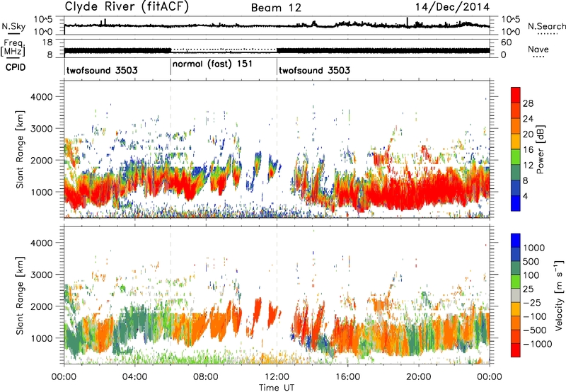
Task: Click the date "14/Dec/2014"
Action: pos(452,7)
